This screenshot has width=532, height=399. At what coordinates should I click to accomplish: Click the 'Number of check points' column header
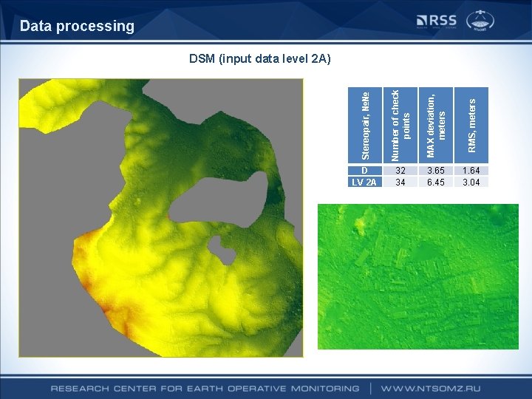pos(400,125)
